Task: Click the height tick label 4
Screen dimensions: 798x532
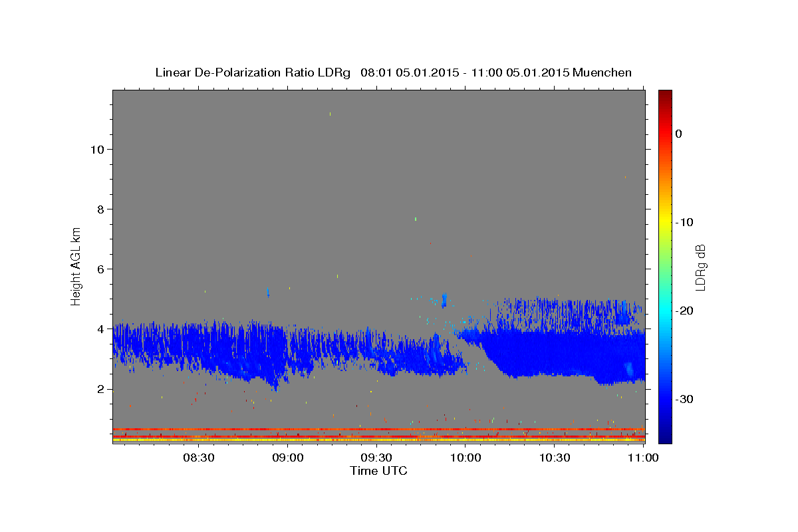Action: [x=101, y=329]
